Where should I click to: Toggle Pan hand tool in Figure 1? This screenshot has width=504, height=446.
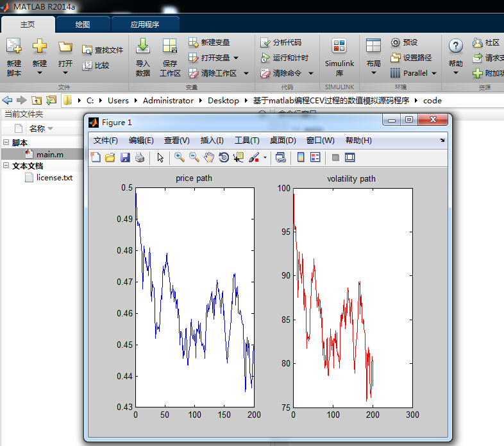(209, 157)
